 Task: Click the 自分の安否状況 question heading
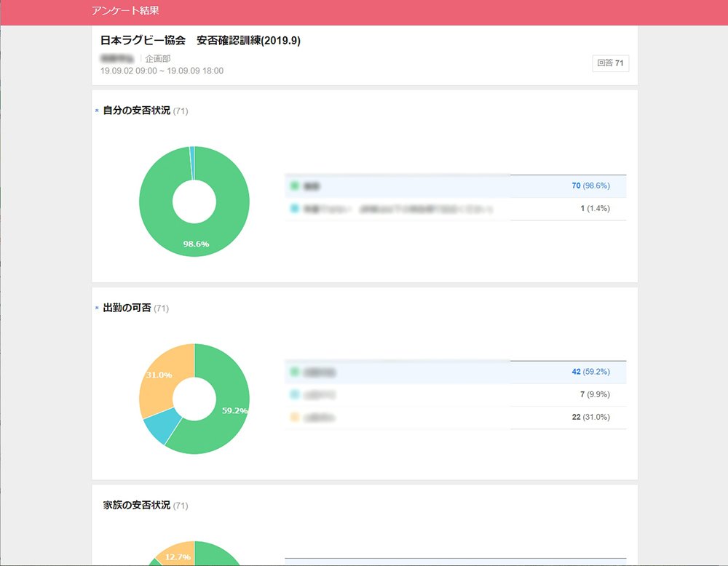(x=137, y=111)
